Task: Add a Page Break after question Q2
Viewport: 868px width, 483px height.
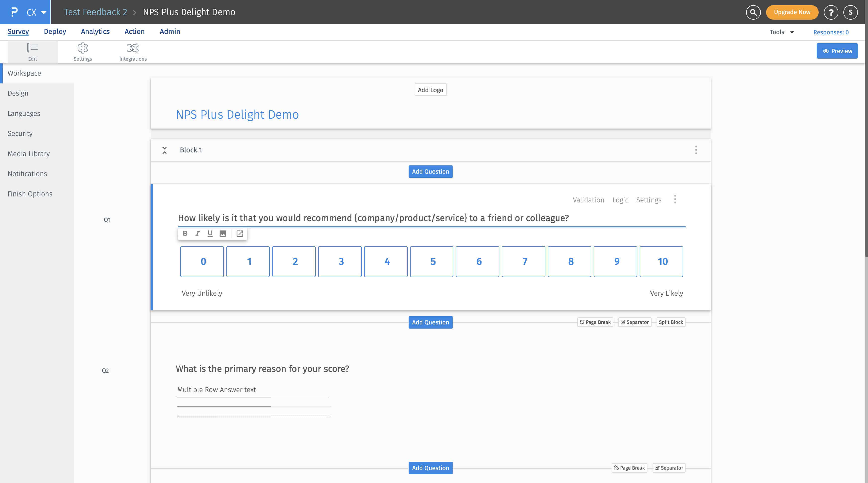Action: 629,468
